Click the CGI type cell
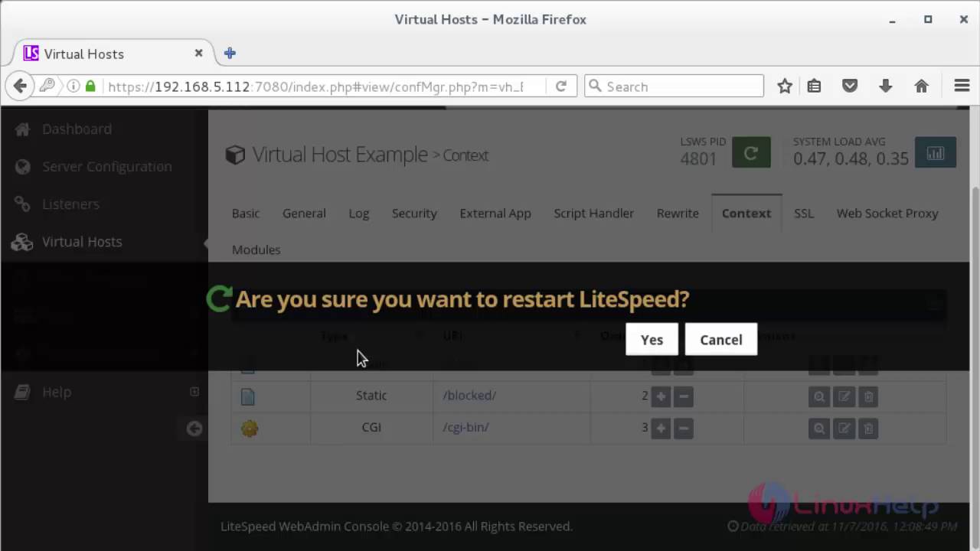Viewport: 980px width, 551px height. point(371,427)
